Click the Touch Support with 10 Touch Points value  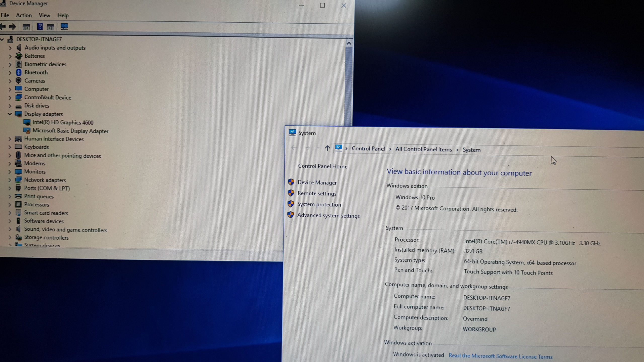(508, 273)
